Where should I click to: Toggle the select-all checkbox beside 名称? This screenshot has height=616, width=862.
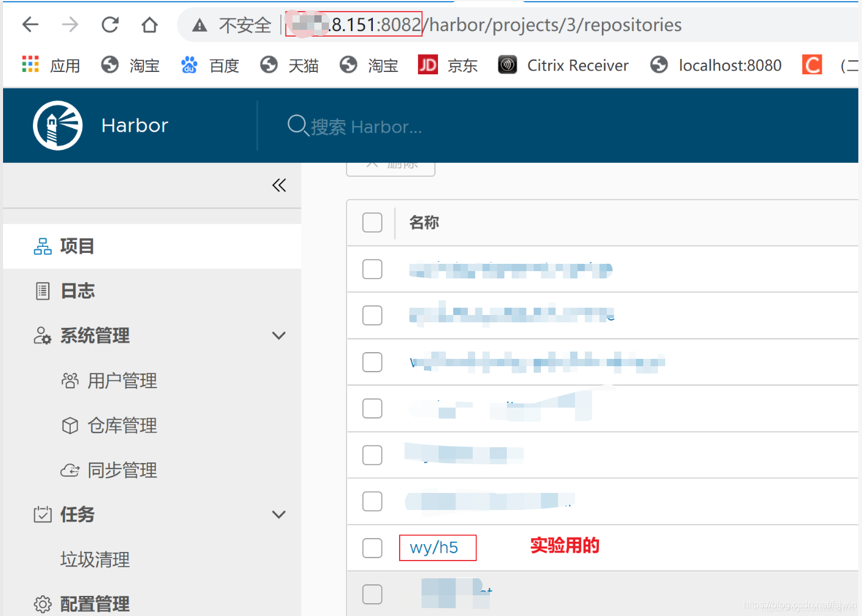pyautogui.click(x=372, y=222)
